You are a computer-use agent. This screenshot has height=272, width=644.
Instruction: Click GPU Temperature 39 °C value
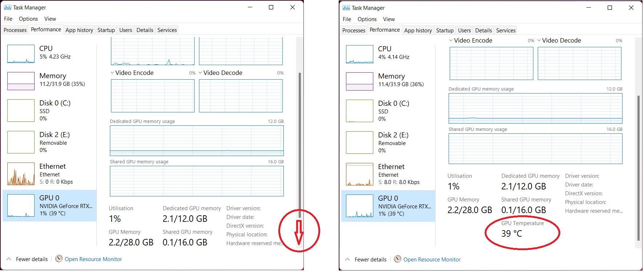click(x=512, y=233)
